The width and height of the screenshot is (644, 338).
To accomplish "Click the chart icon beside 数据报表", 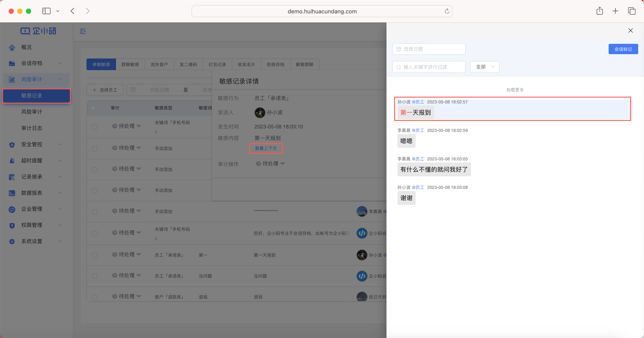I will (x=12, y=193).
